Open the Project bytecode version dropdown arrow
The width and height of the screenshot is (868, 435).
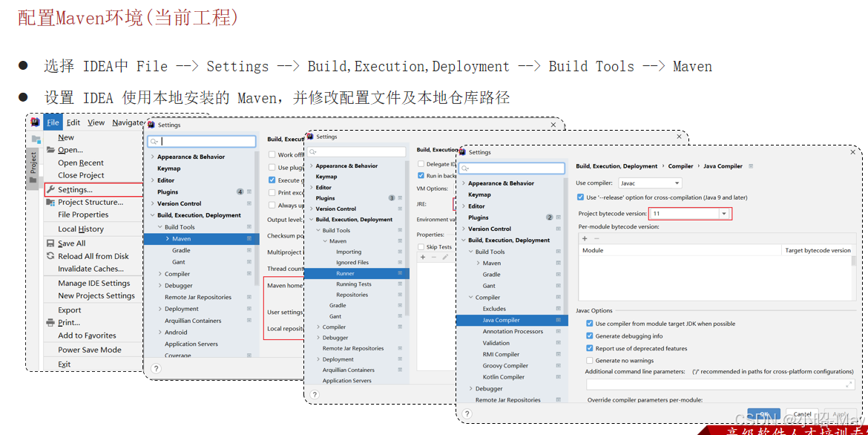(x=724, y=214)
